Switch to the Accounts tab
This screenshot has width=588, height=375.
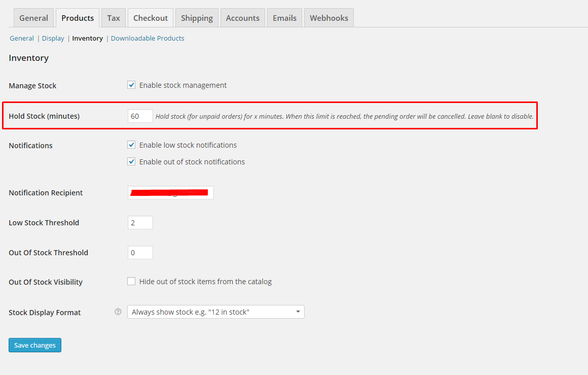click(242, 18)
